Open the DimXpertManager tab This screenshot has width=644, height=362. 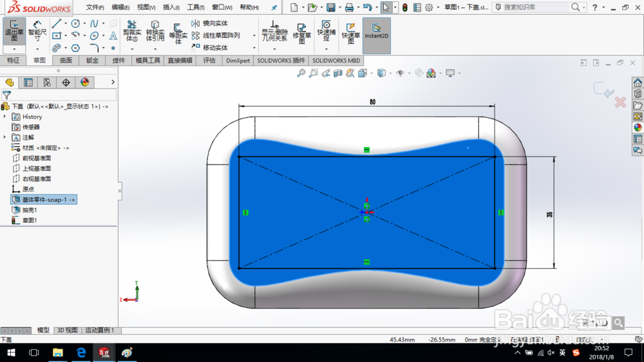[66, 82]
